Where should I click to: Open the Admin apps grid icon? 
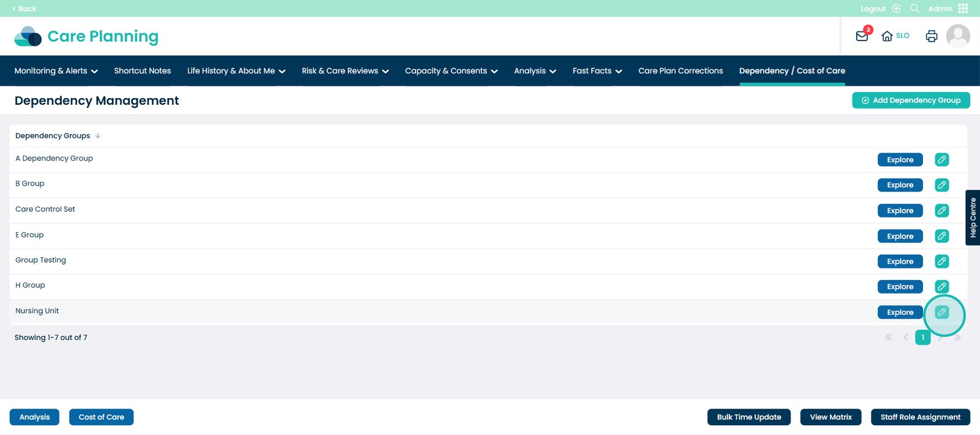(963, 9)
